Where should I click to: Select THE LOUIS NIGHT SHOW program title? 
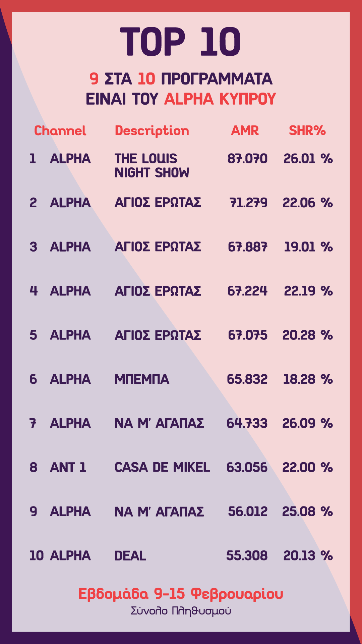(x=152, y=166)
